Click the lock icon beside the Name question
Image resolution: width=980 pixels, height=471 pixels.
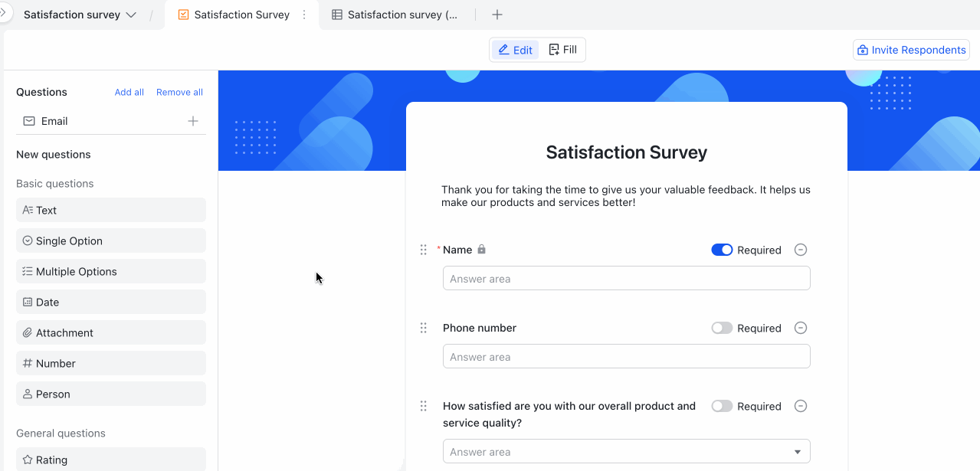click(480, 250)
